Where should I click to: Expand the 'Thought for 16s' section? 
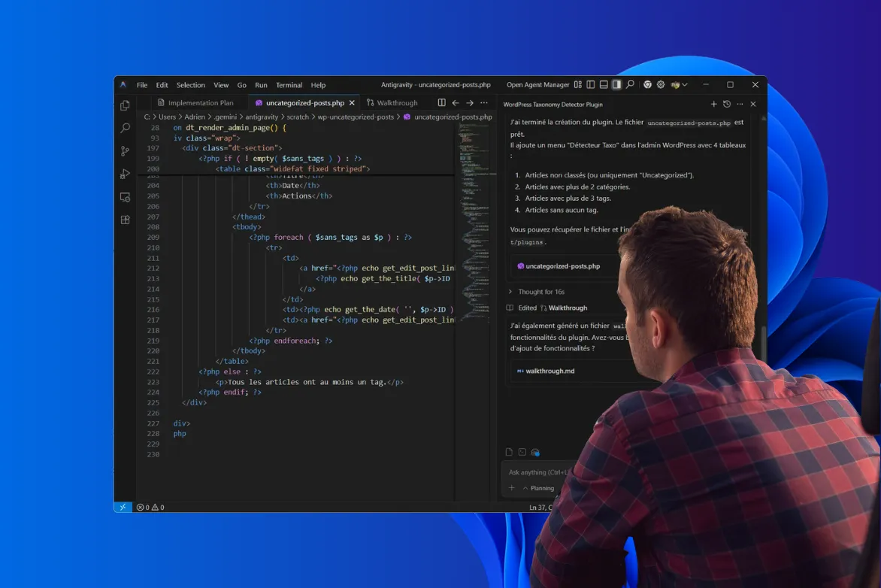[x=540, y=292]
